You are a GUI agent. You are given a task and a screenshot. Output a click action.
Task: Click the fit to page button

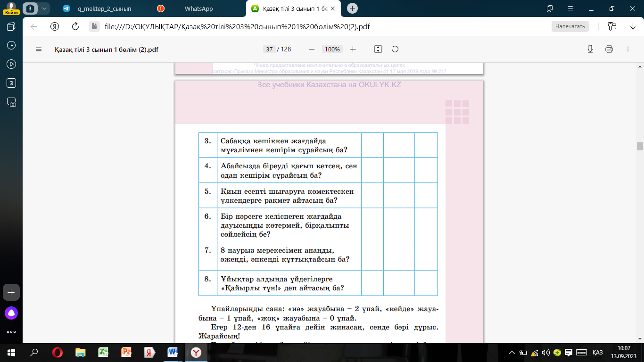pos(378,49)
